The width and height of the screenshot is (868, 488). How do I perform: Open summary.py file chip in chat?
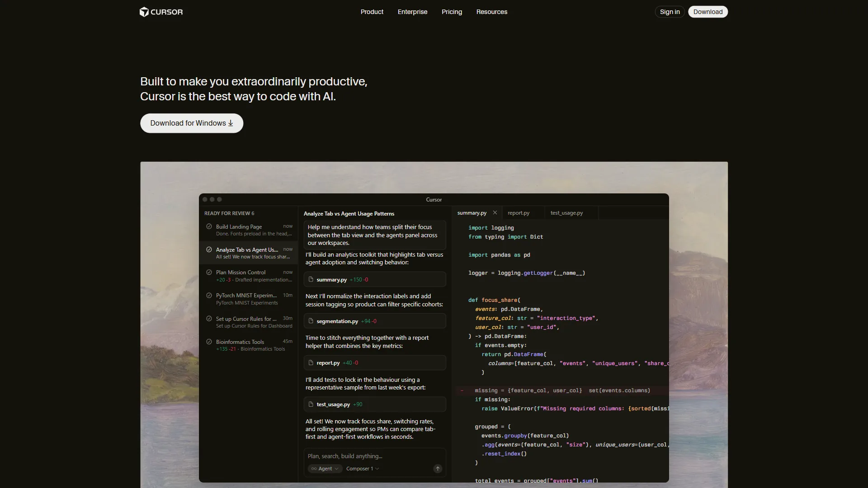(x=375, y=279)
